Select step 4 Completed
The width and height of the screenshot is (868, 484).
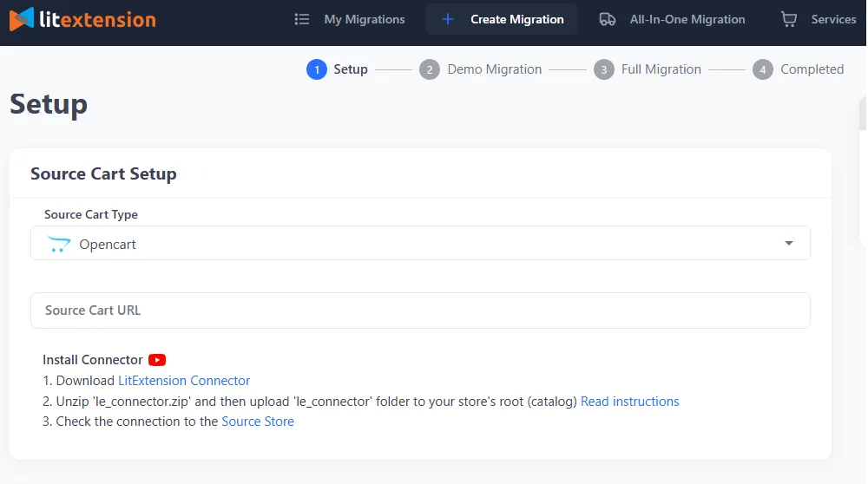[799, 69]
